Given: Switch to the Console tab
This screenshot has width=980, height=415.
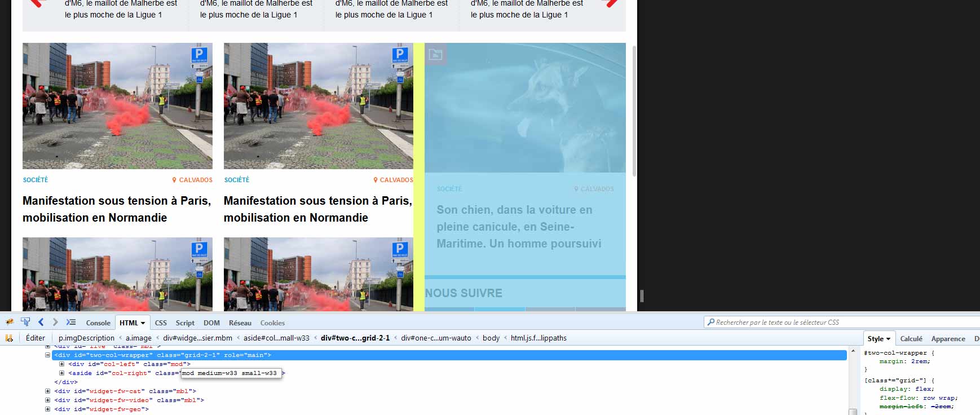Looking at the screenshot, I should [98, 323].
